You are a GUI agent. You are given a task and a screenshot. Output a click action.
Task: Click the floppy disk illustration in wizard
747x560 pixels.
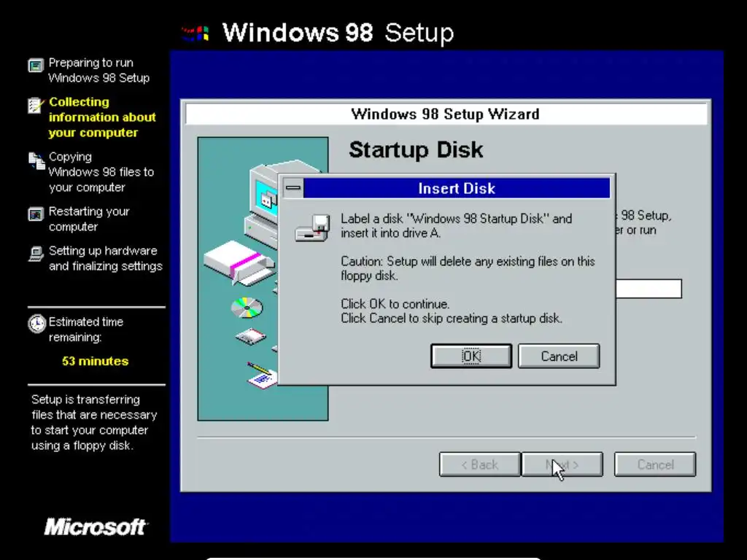tap(251, 336)
